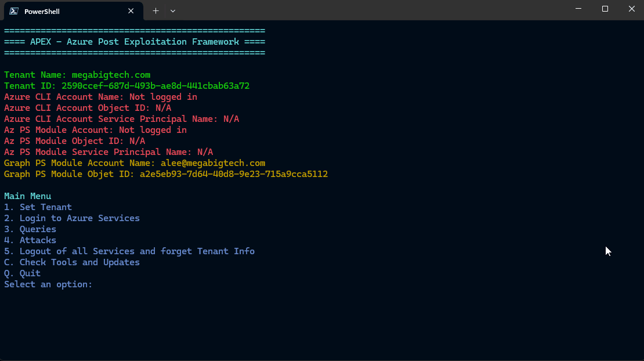Click the Az PS Module Account line

pos(95,130)
